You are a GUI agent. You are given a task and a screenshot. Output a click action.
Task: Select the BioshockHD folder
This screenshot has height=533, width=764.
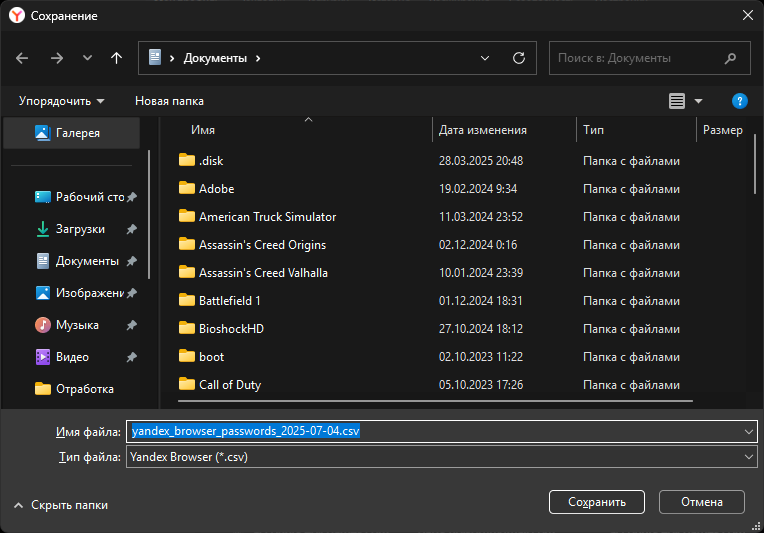coord(231,329)
